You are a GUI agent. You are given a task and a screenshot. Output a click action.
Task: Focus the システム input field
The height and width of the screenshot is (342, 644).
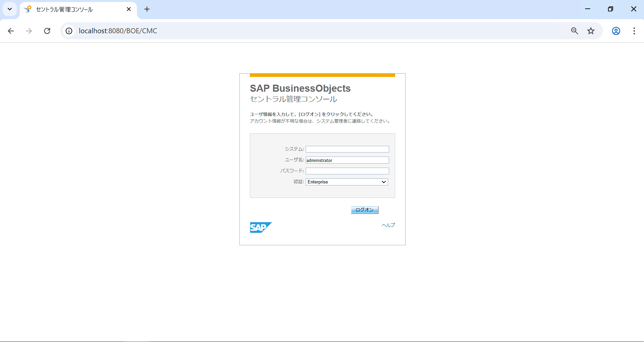347,149
